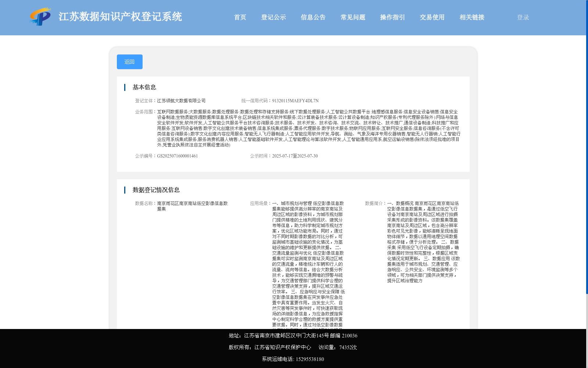Screen dimensions: 588x368
Task: Click the support phone 15295538180
Action: 310,359
